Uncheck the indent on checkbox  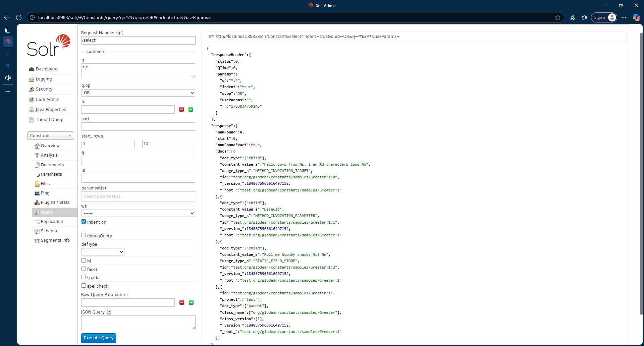[84, 221]
